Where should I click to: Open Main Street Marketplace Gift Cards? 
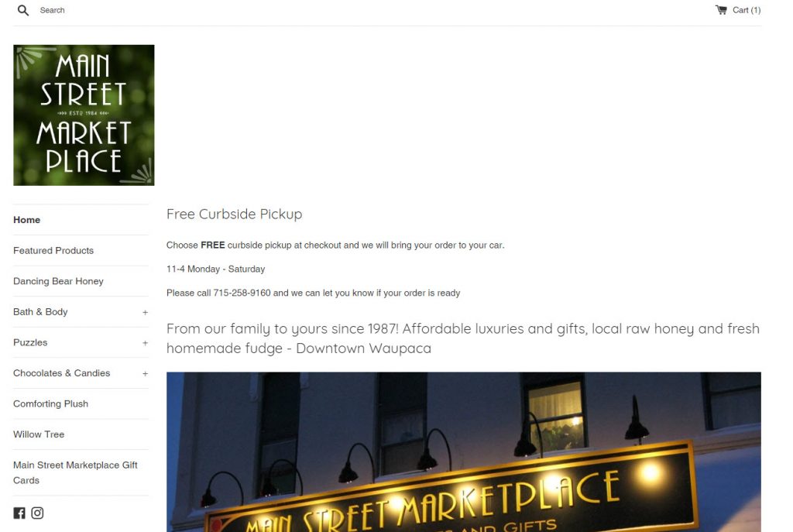coord(75,473)
